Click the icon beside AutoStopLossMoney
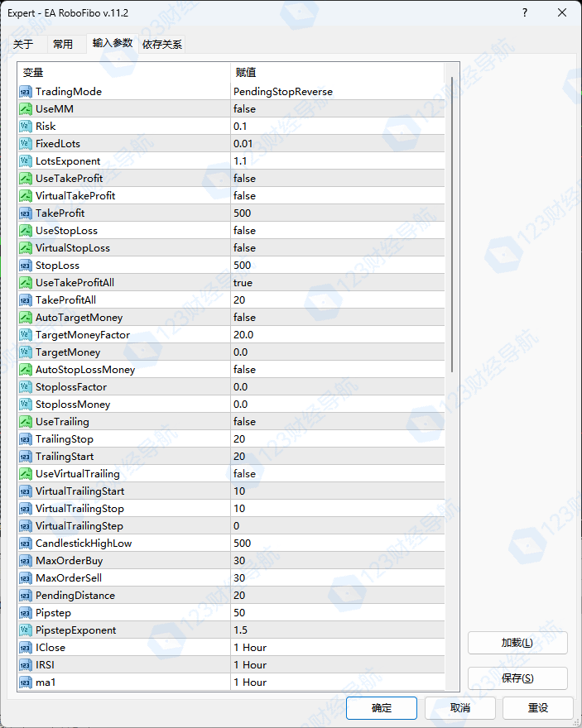This screenshot has width=582, height=728. (x=26, y=370)
